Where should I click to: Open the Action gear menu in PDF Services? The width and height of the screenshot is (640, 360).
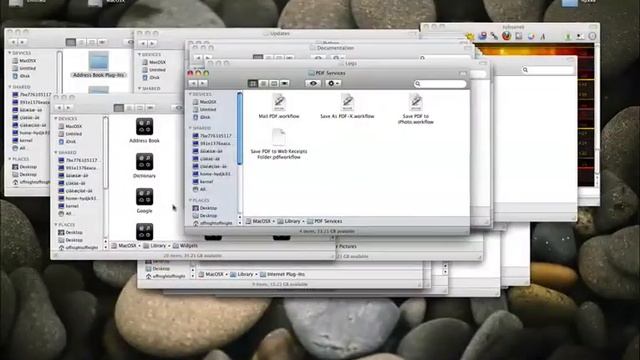(333, 83)
